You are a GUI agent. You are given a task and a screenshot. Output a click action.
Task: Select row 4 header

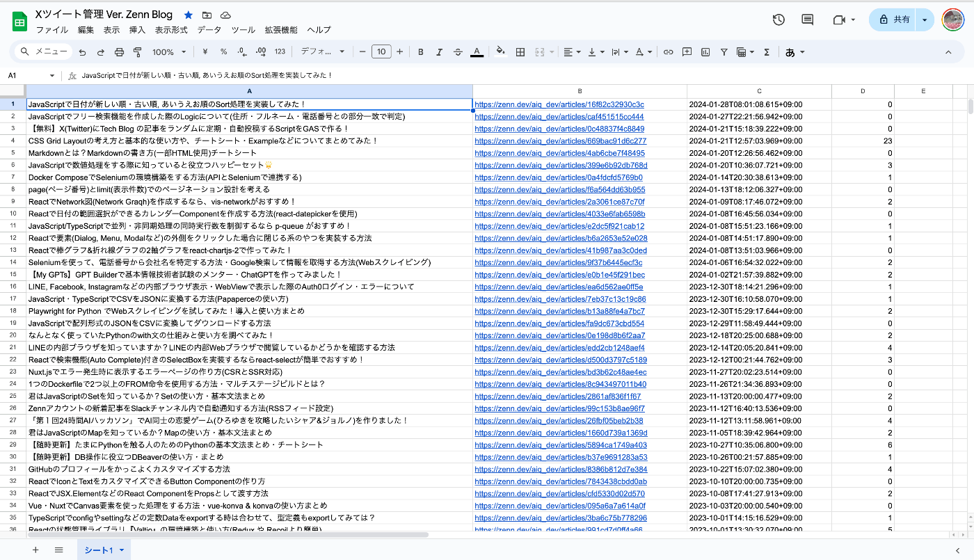point(13,141)
